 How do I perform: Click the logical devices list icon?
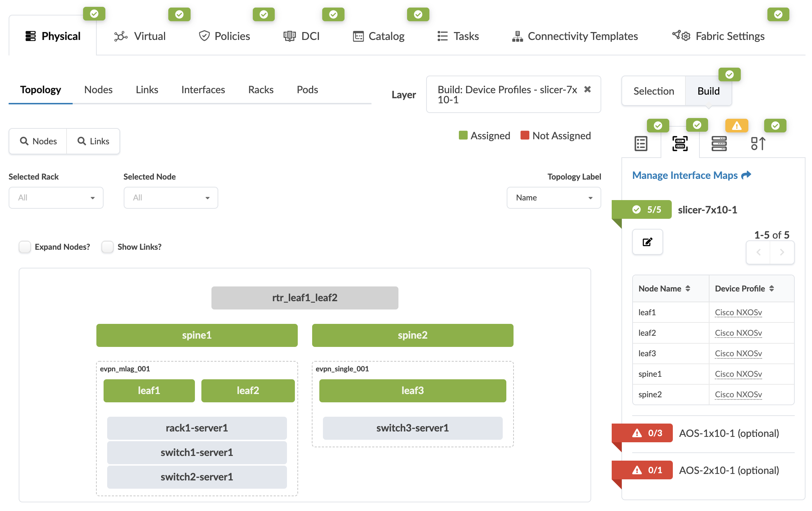[x=641, y=144]
